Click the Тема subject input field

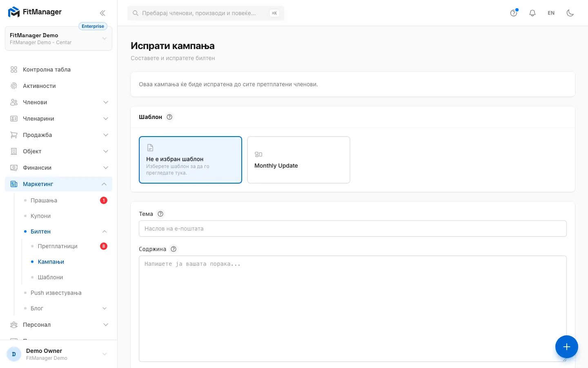click(353, 229)
